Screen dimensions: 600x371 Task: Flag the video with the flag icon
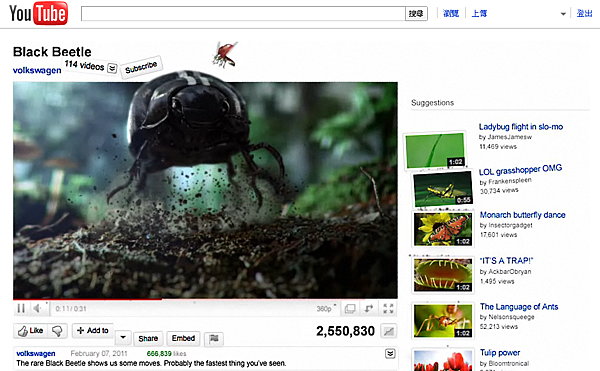(214, 338)
